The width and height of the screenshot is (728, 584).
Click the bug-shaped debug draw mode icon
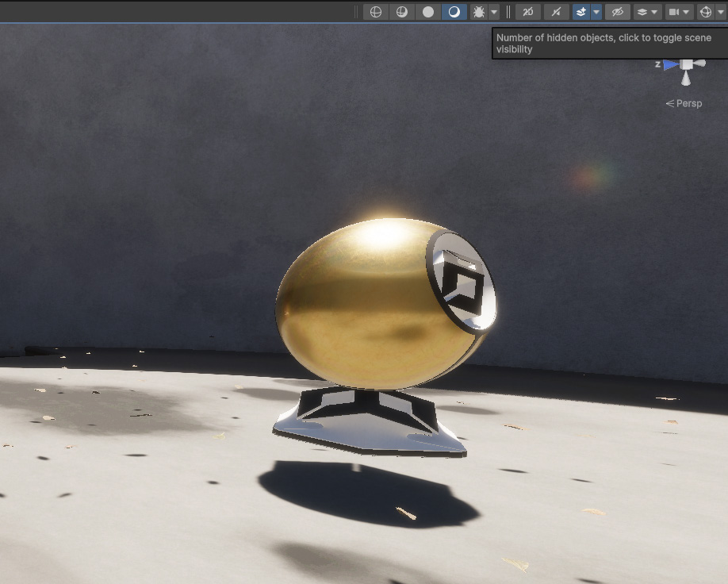point(479,12)
